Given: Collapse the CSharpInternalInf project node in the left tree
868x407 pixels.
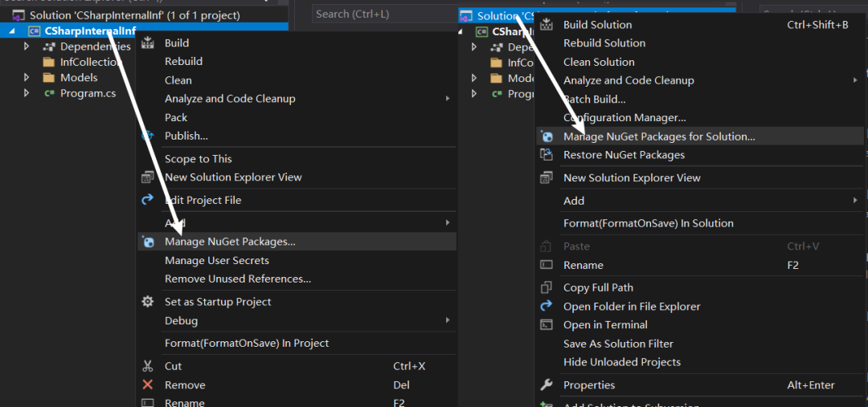Looking at the screenshot, I should [x=12, y=31].
